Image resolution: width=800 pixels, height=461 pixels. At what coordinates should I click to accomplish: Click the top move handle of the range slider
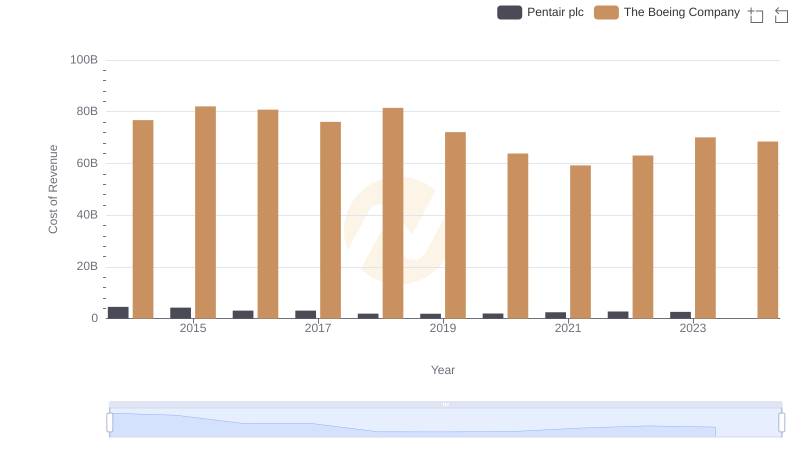coord(445,404)
